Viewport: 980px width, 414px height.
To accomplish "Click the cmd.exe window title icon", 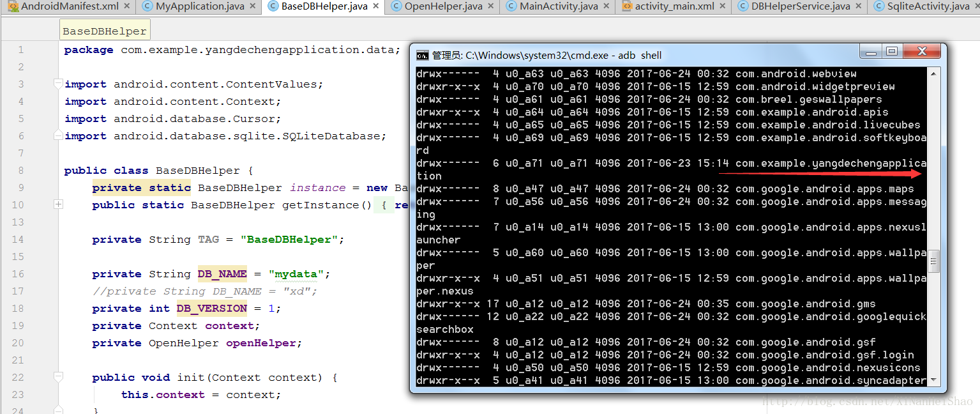I will [422, 55].
